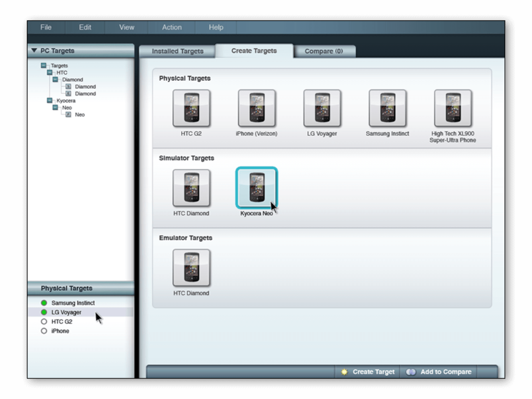Enable the iPhone status circle
Screen dimensions: 532x399
pyautogui.click(x=44, y=331)
